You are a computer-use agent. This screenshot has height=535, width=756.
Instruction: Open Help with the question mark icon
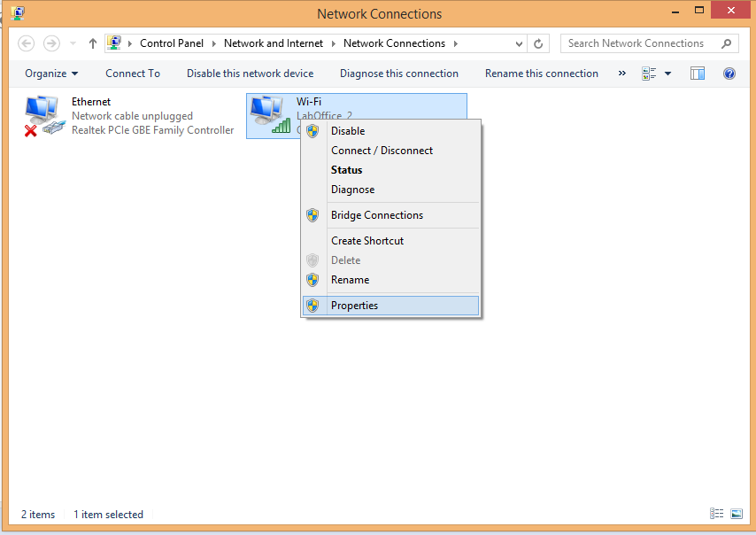729,74
